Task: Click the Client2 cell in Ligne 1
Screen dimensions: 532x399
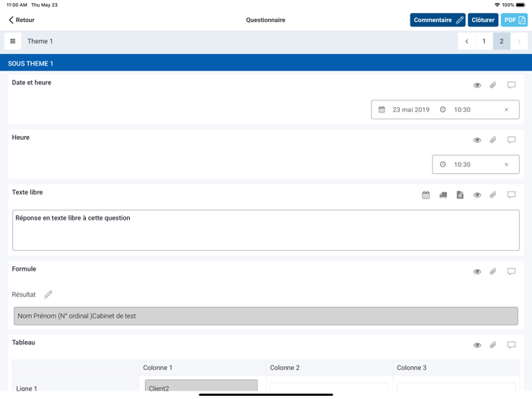Action: click(201, 386)
